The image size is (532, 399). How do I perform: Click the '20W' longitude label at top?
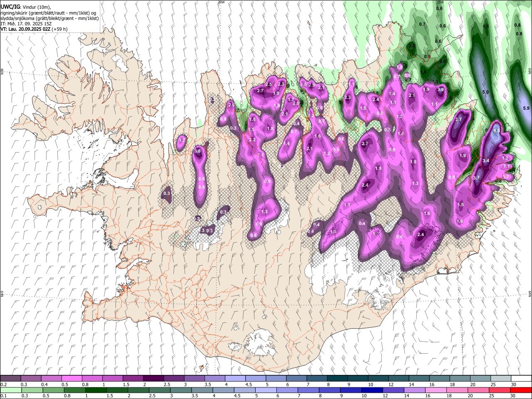click(x=221, y=2)
